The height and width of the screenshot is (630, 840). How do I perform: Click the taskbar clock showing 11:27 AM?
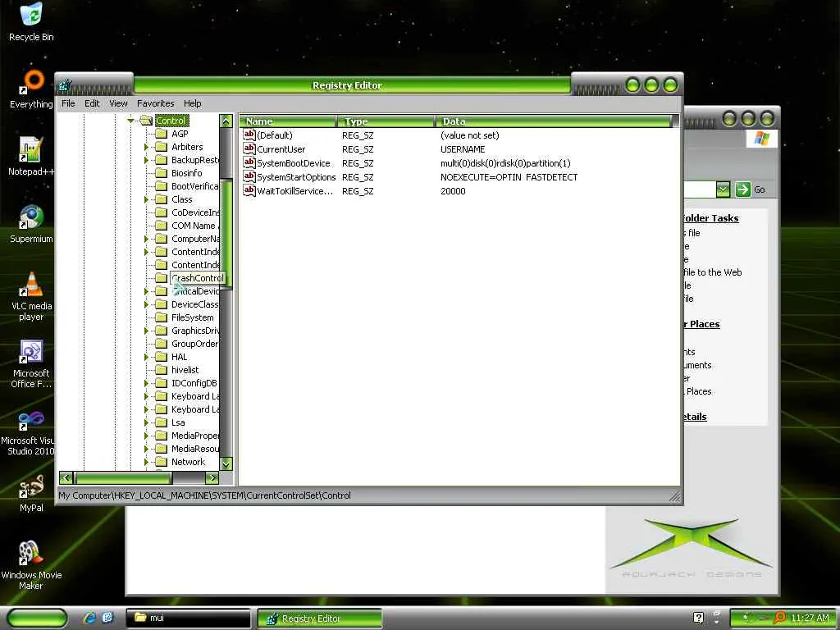pos(810,619)
